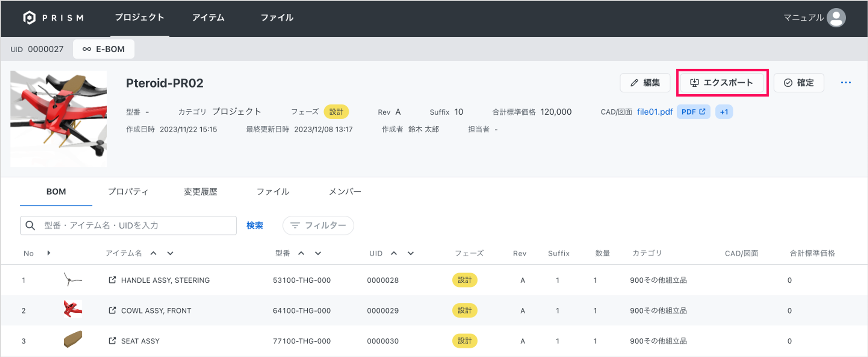
Task: Open SEAT ASSY external link icon
Action: click(112, 341)
